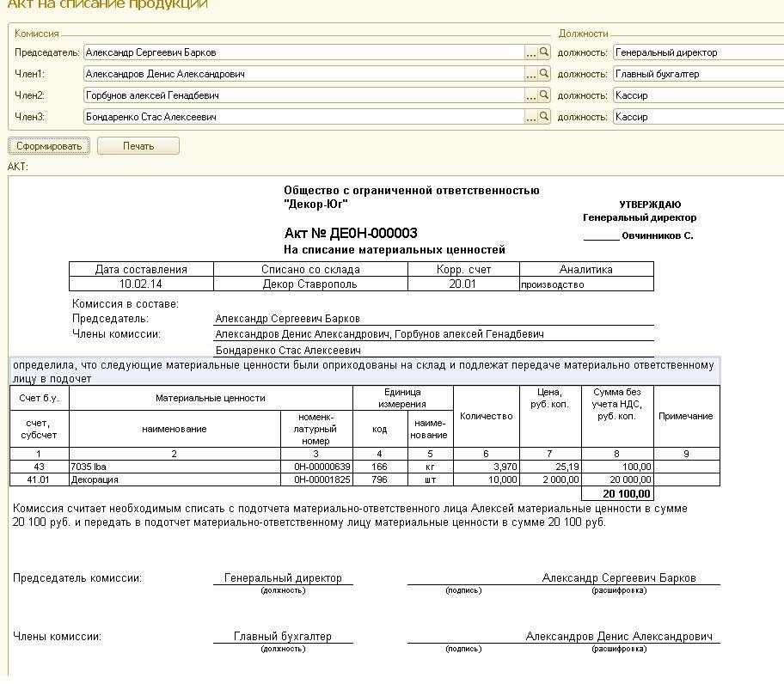
Task: Select price cell 25,19
Action: pyautogui.click(x=550, y=467)
